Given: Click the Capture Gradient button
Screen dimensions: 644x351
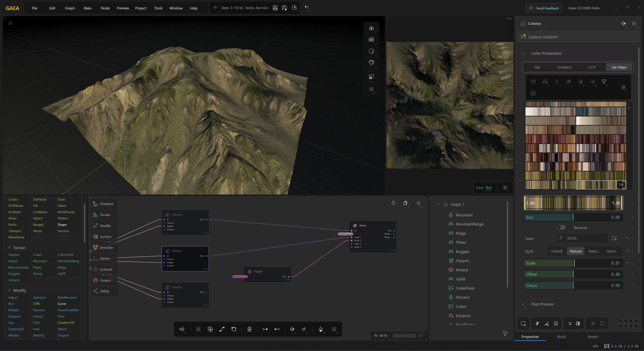Looking at the screenshot, I should tap(543, 37).
